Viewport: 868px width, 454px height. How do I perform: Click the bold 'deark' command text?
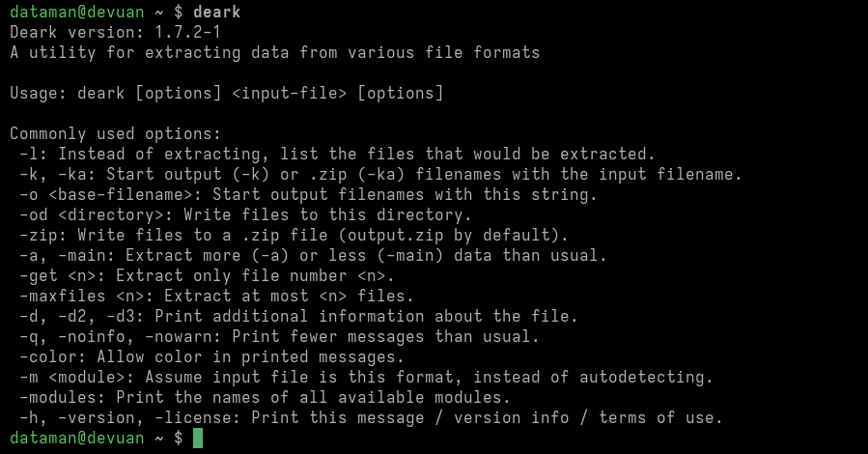pos(216,12)
